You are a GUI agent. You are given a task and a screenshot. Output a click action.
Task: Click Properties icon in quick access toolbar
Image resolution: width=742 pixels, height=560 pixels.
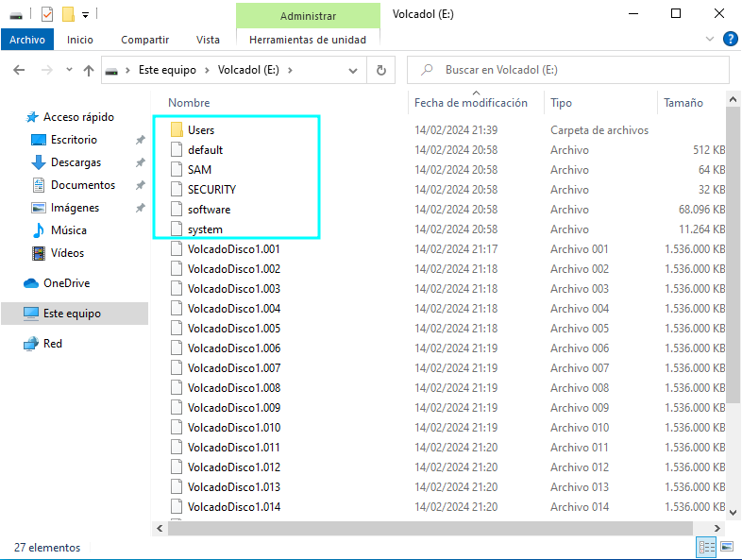[47, 14]
